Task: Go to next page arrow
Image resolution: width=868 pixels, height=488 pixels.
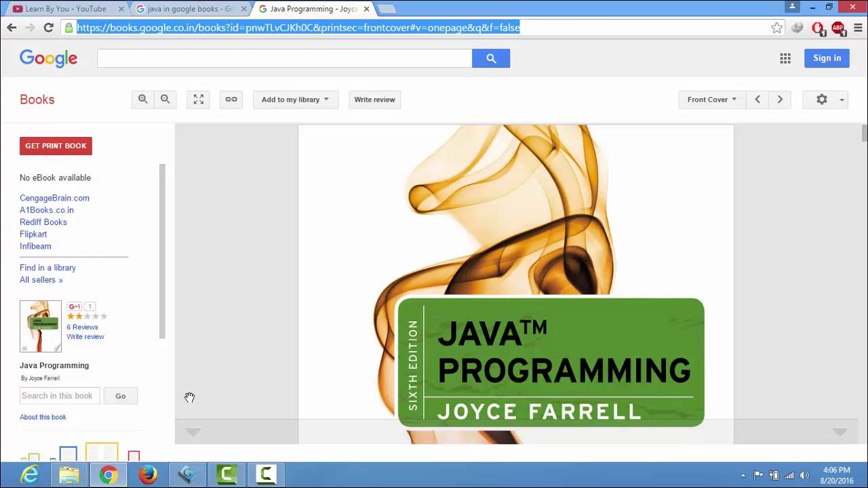Action: coord(780,99)
